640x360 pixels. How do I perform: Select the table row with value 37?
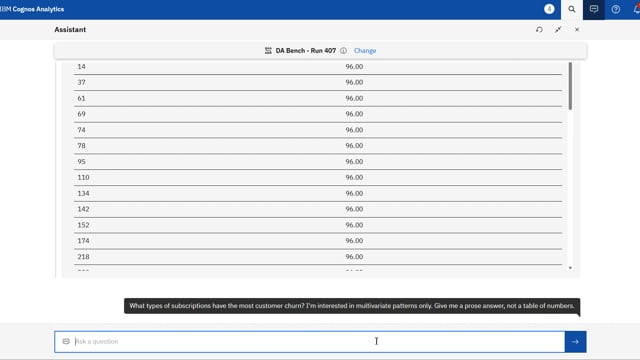[318, 82]
